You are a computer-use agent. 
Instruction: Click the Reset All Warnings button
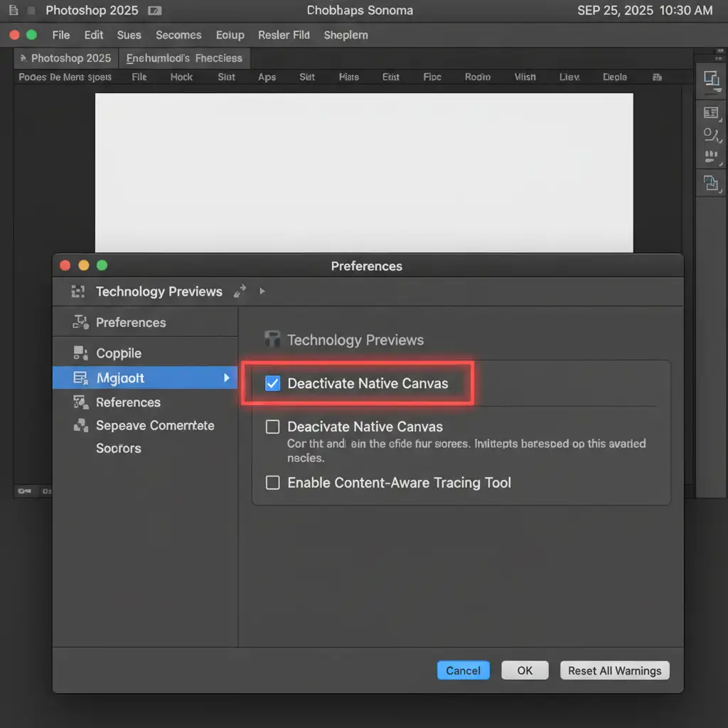614,670
